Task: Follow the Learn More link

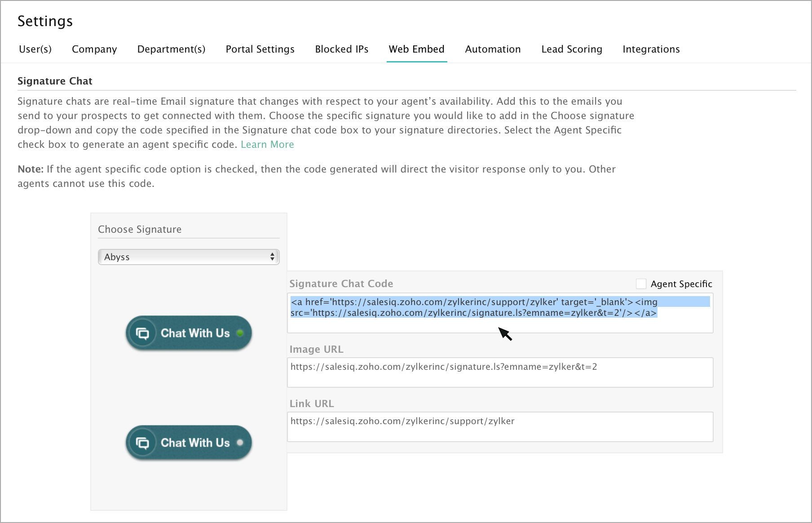Action: 267,144
